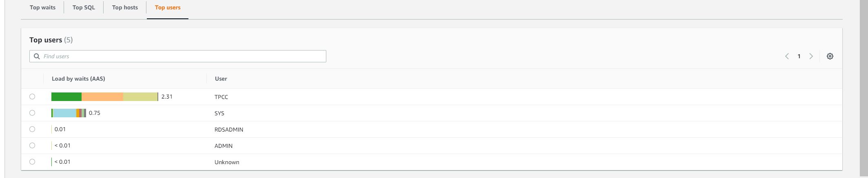Screen dimensions: 868x178
Task: Select the TPCC user radio button
Action: click(x=32, y=97)
